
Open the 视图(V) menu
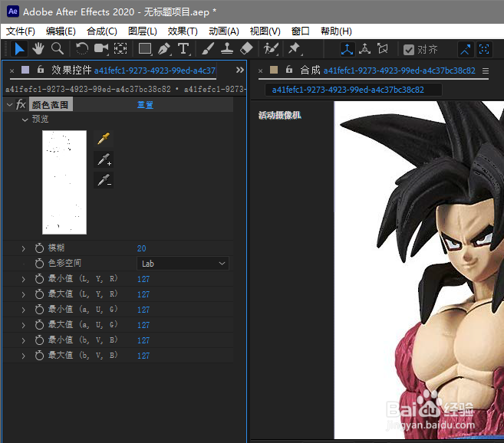point(265,31)
